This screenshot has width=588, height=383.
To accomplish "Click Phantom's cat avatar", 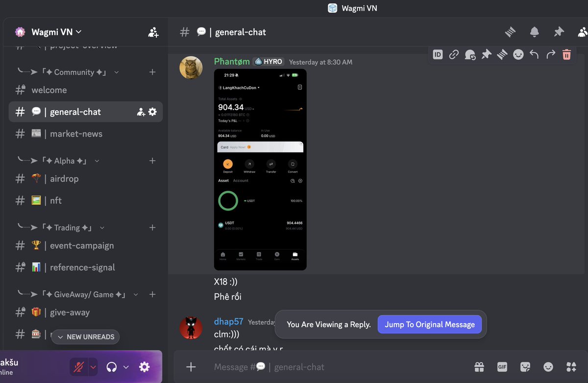I will [191, 68].
